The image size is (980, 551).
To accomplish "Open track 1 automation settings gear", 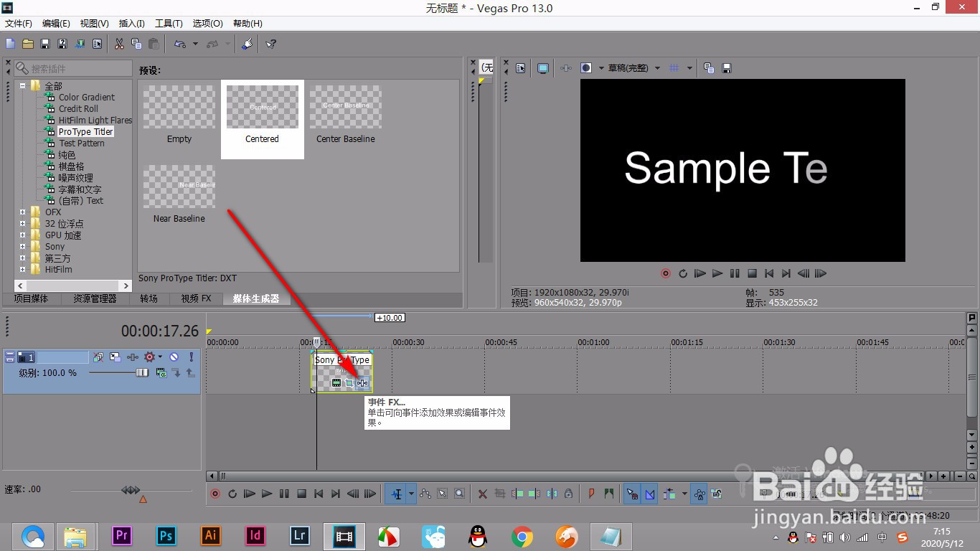I will tap(150, 357).
